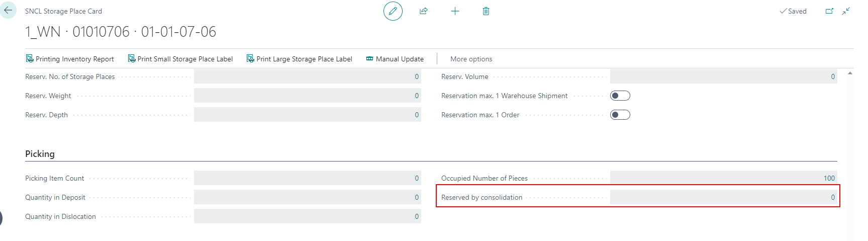
Task: Click Printing Inventory Report
Action: 70,59
